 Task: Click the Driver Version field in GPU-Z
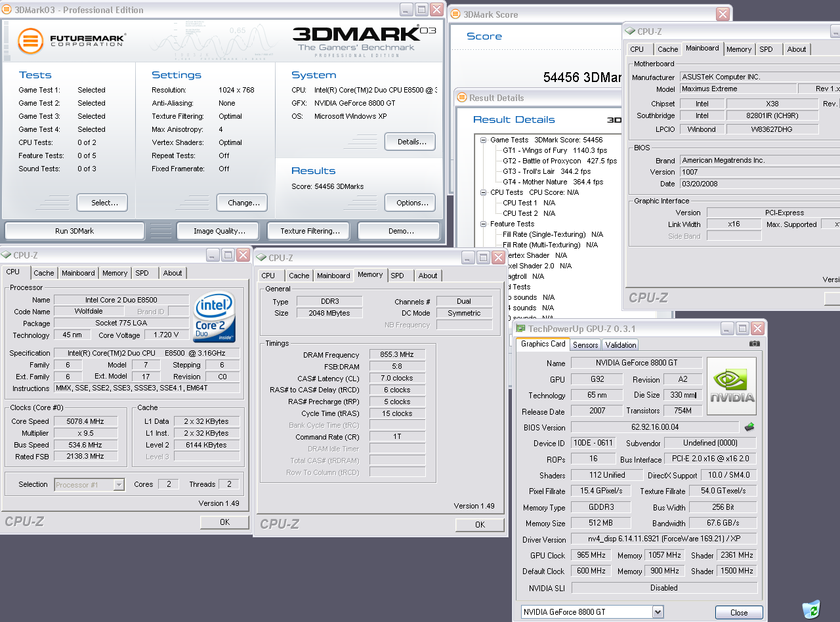(x=663, y=539)
